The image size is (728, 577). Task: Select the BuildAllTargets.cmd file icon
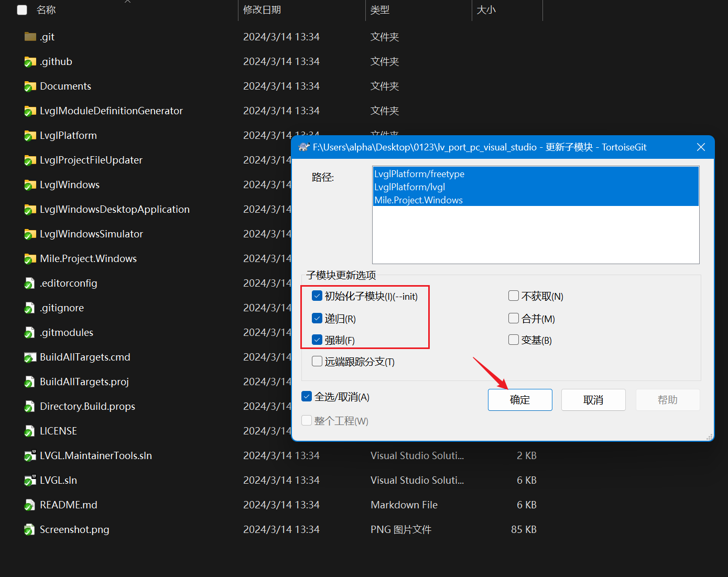tap(29, 357)
